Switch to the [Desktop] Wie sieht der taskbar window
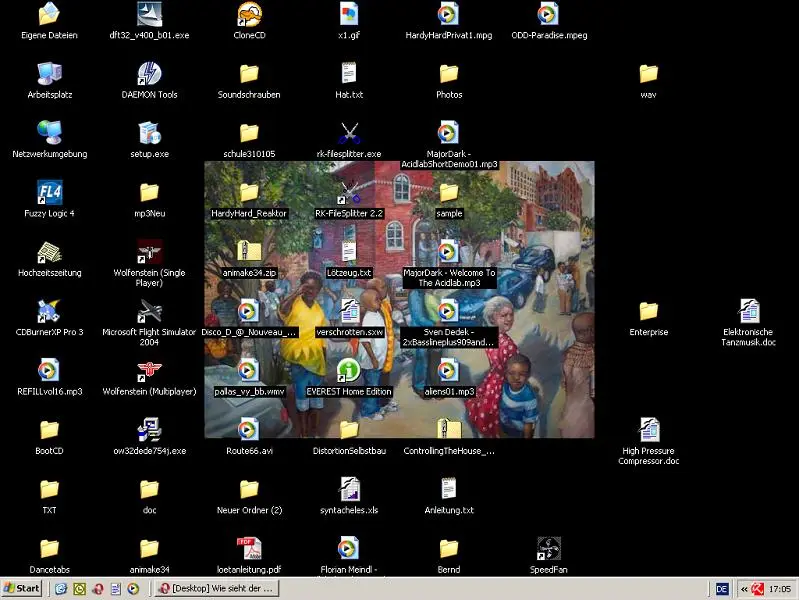 [217, 588]
